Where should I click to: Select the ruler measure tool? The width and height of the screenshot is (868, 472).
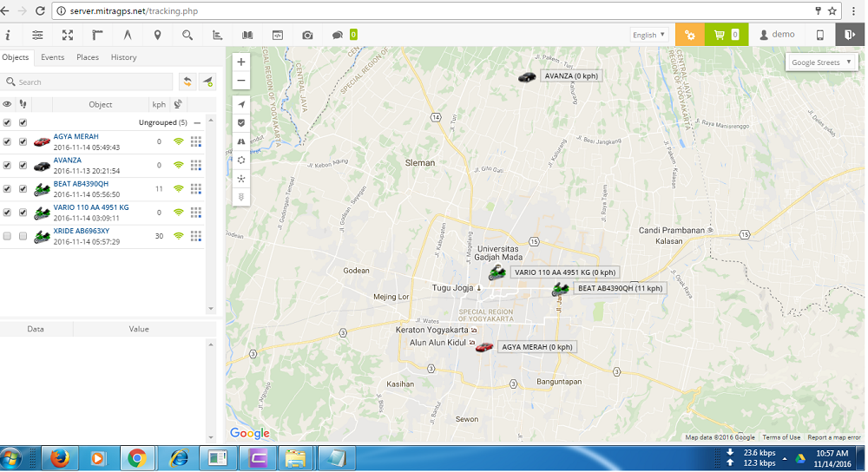pos(97,35)
